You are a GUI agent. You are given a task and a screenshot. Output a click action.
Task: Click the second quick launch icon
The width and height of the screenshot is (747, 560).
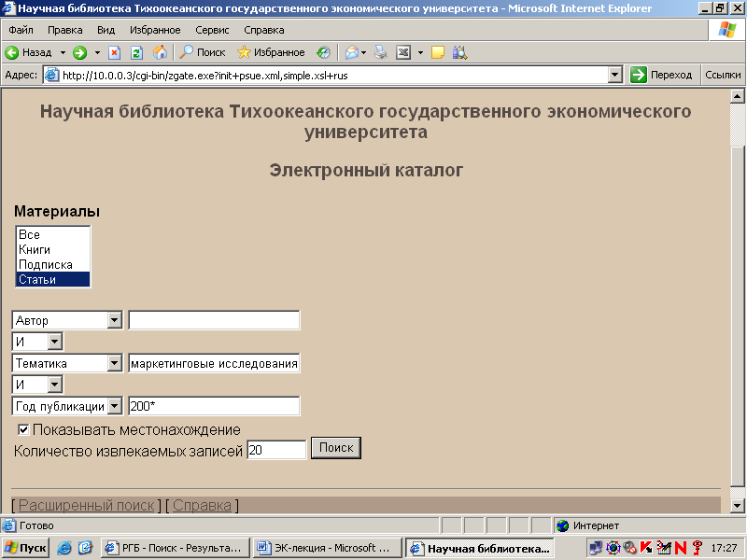[85, 548]
